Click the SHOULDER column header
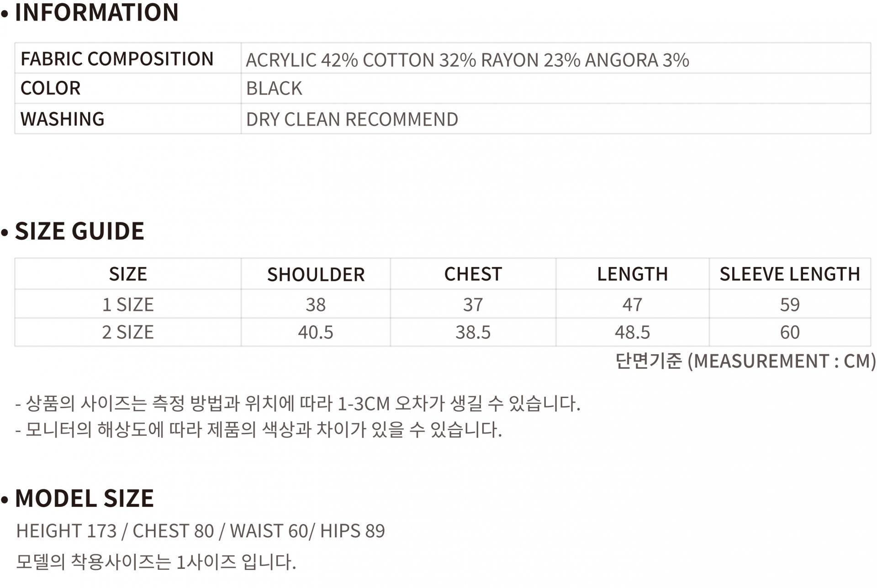The width and height of the screenshot is (877, 588). [316, 274]
